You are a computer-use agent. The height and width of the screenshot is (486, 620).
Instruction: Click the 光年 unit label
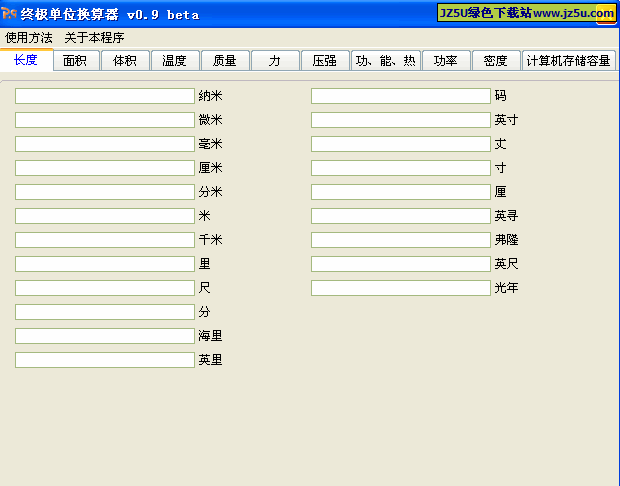coord(506,287)
